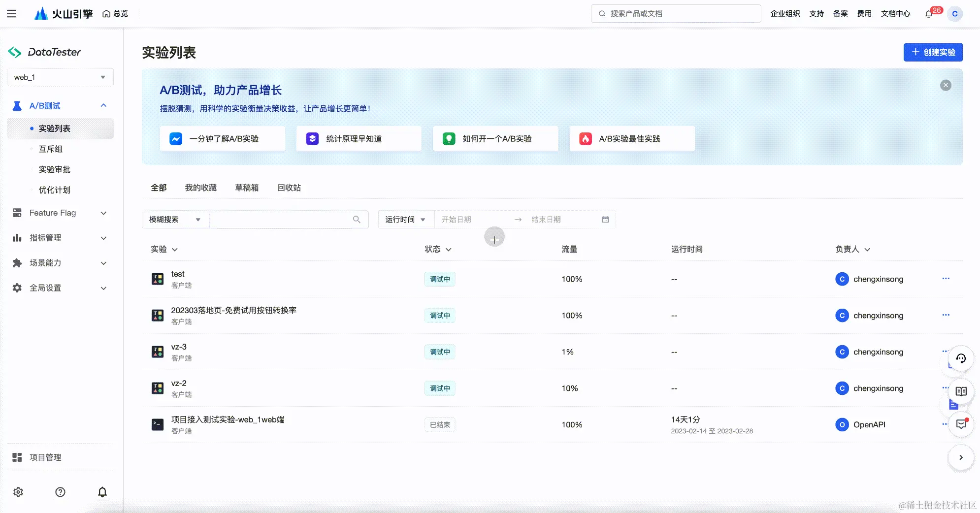Switch to the 草稿箱 tab
Screen dimensions: 980x513
coord(247,188)
